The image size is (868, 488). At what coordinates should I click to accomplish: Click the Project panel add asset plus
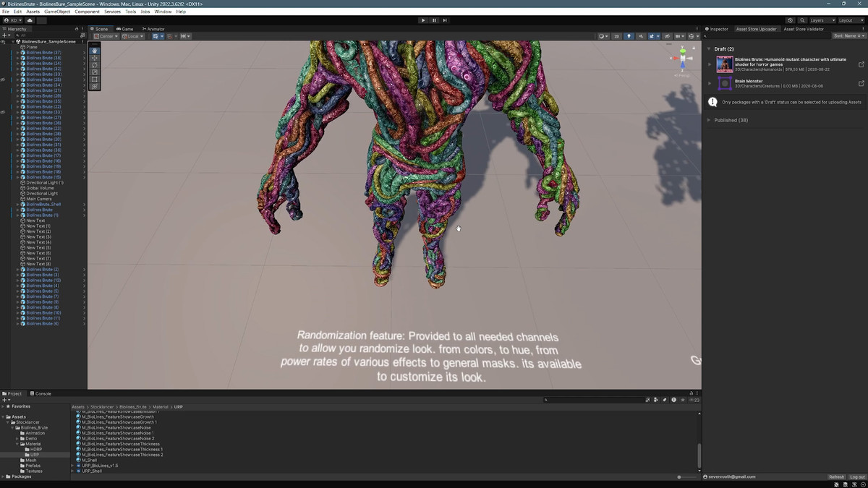tap(5, 400)
